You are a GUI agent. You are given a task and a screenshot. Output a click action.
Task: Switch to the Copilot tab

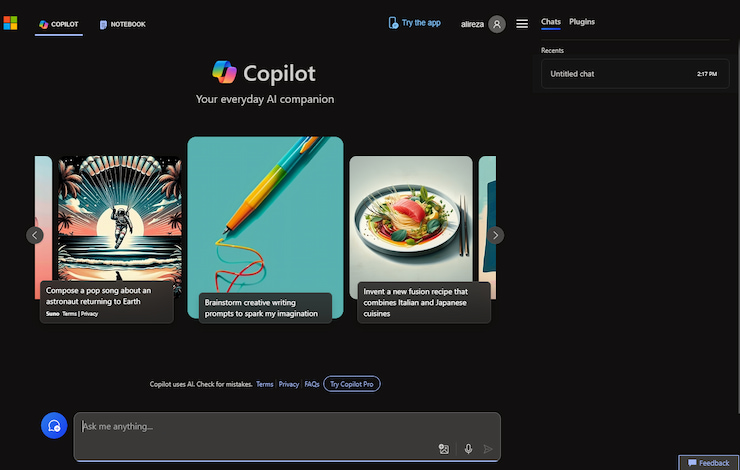(x=59, y=24)
